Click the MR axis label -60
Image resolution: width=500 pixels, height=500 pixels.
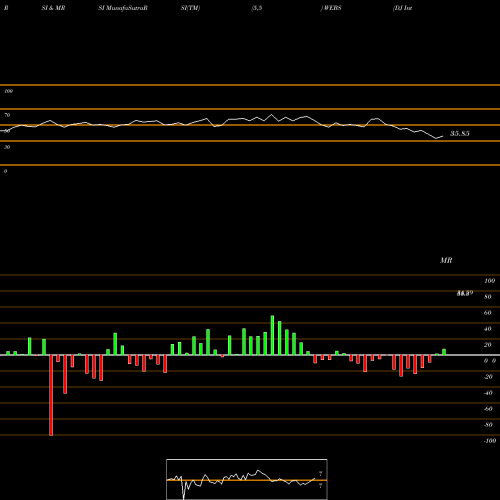coord(488,409)
